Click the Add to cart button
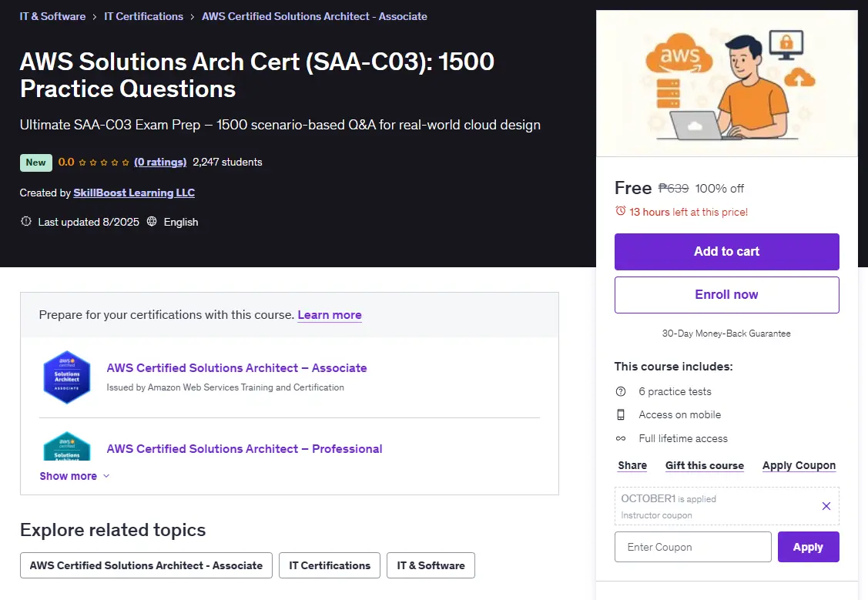868x600 pixels. tap(726, 252)
